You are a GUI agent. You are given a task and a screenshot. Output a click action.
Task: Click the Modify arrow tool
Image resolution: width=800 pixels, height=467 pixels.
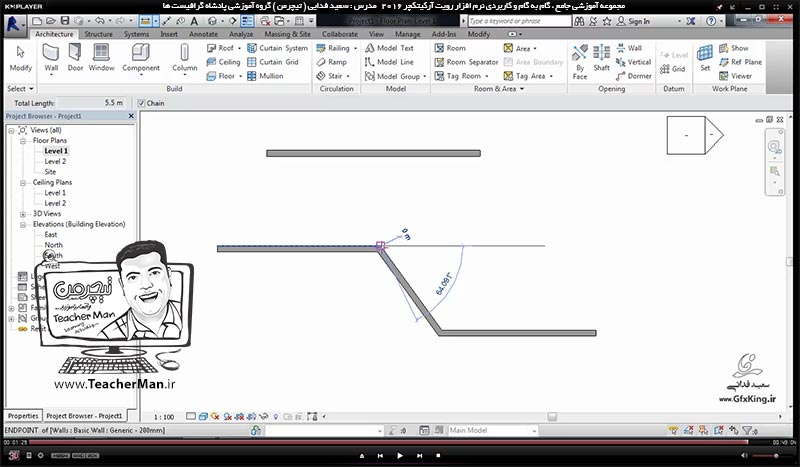(x=20, y=58)
